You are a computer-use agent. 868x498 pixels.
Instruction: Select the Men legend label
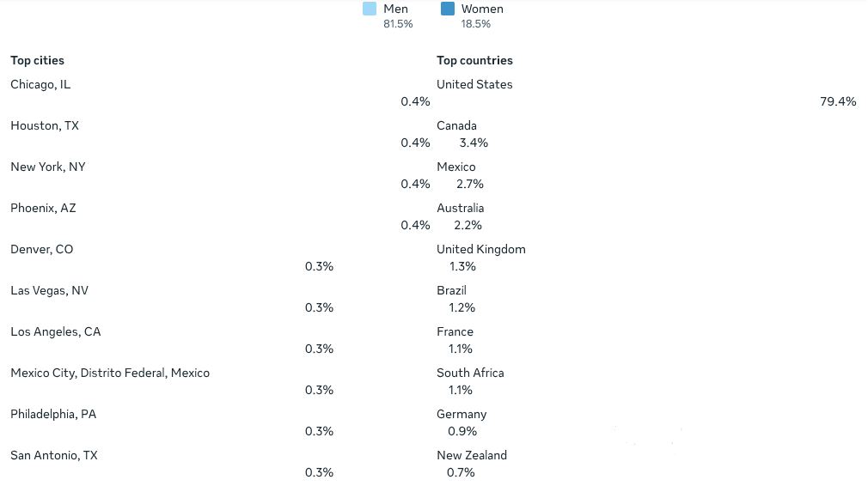395,9
